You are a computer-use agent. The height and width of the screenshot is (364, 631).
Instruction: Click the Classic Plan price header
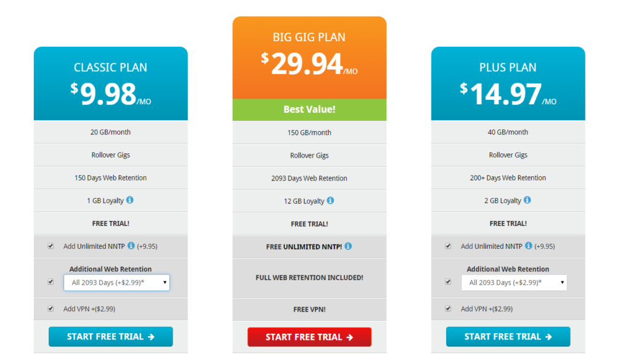[111, 83]
